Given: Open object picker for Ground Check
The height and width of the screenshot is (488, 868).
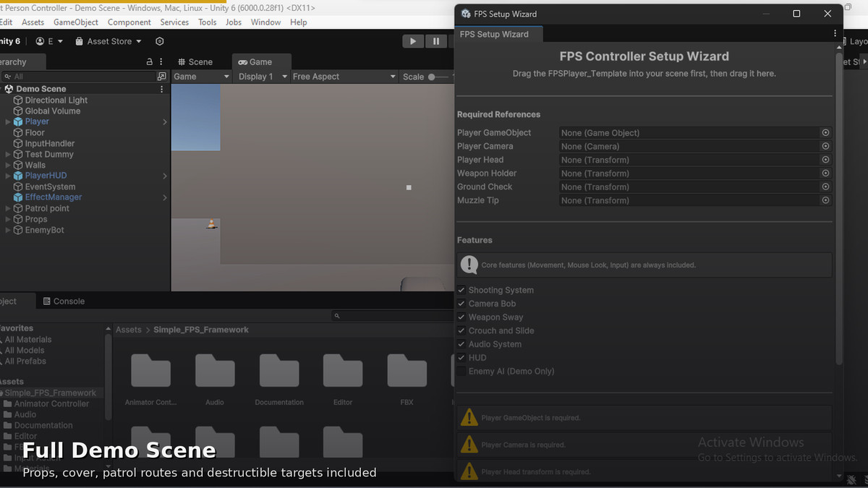Looking at the screenshot, I should 825,187.
